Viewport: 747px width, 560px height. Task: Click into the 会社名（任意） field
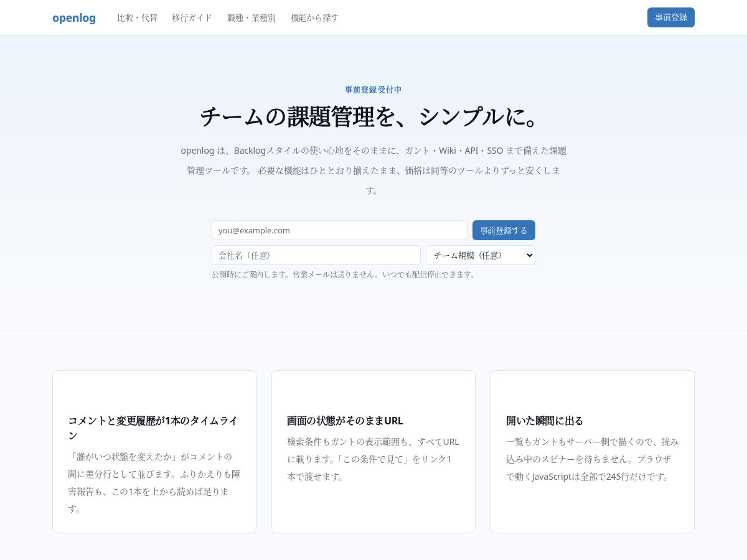point(316,255)
